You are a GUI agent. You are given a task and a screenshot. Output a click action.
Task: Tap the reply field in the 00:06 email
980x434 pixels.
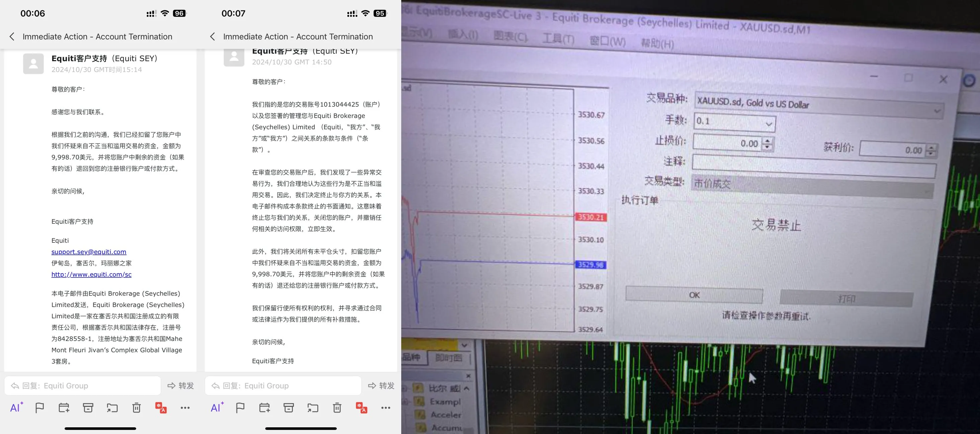tap(83, 386)
